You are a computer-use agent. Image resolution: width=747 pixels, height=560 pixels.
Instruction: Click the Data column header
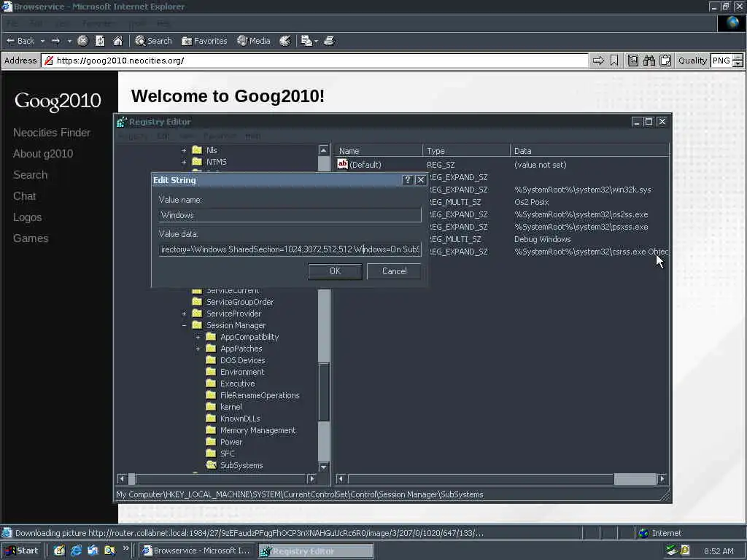click(x=589, y=150)
